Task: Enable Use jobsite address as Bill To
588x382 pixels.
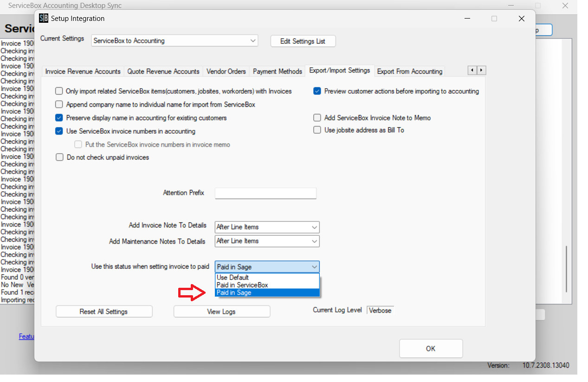Action: (317, 130)
